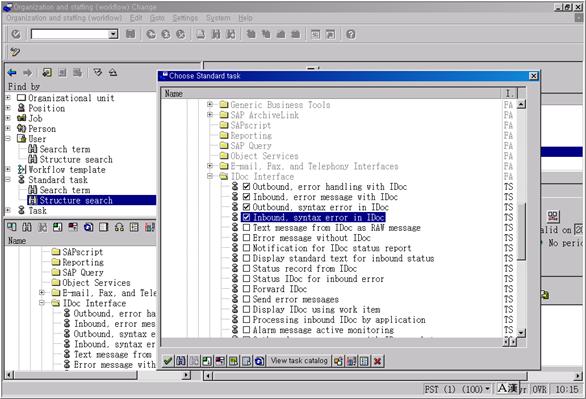The image size is (586, 399).
Task: Click the collapse-all icon in the Find by toolbar
Action: [113, 72]
